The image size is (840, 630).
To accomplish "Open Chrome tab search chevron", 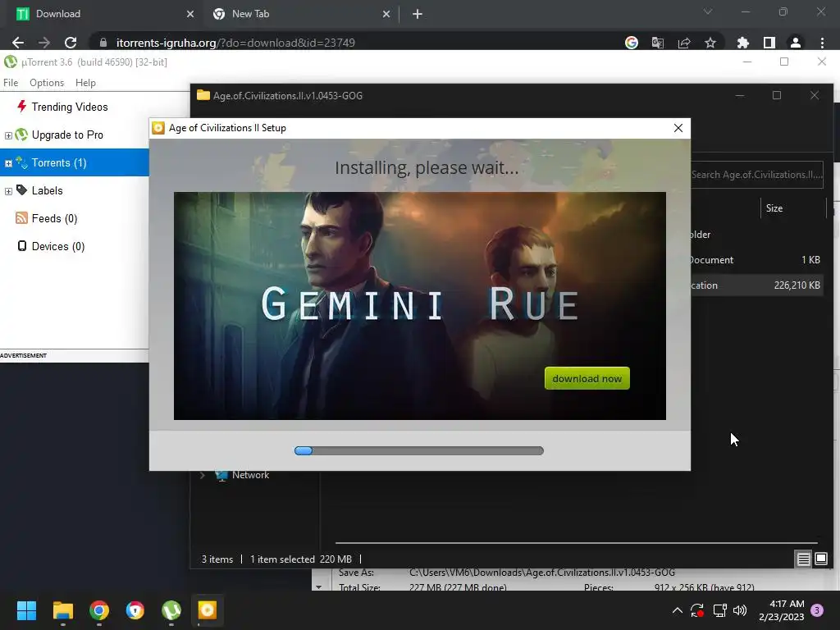I will tap(708, 11).
